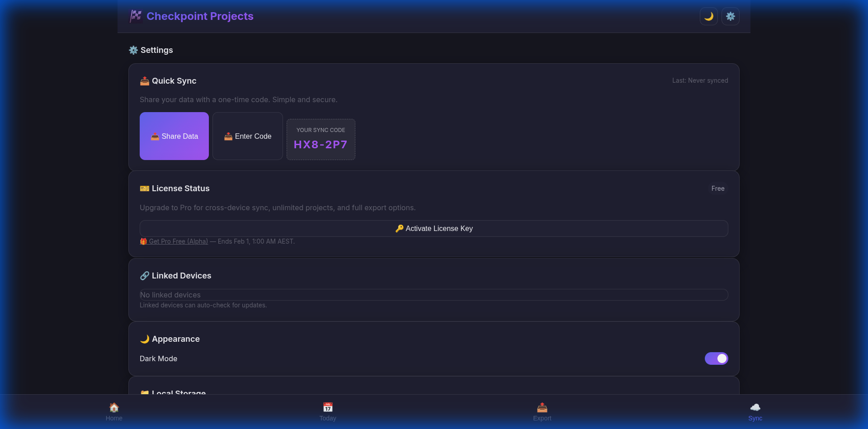Viewport: 868px width, 429px height.
Task: Click the Free license badge
Action: pos(718,189)
